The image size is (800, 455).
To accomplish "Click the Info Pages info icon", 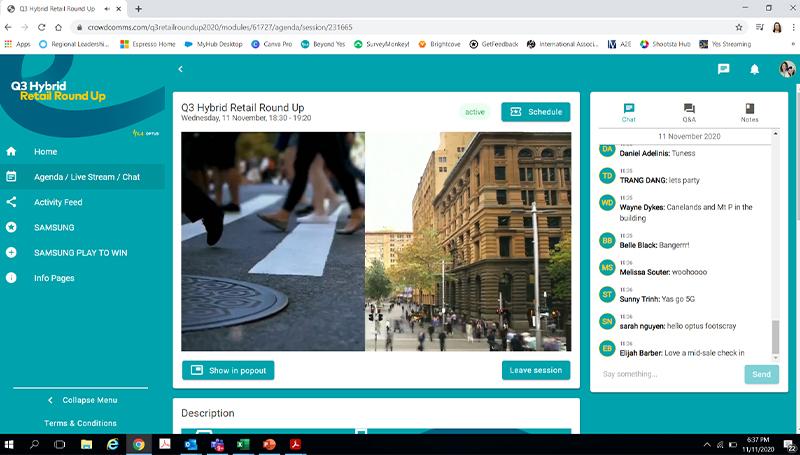I will (11, 278).
